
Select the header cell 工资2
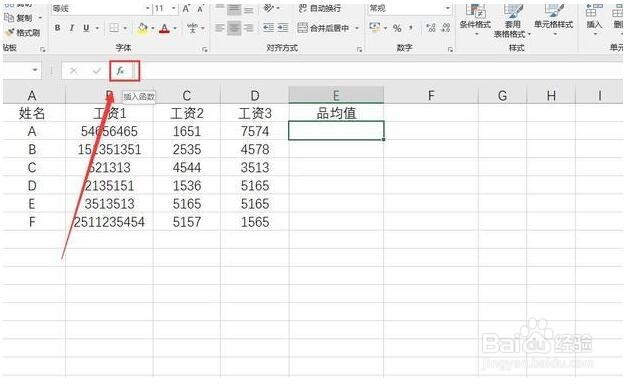187,113
